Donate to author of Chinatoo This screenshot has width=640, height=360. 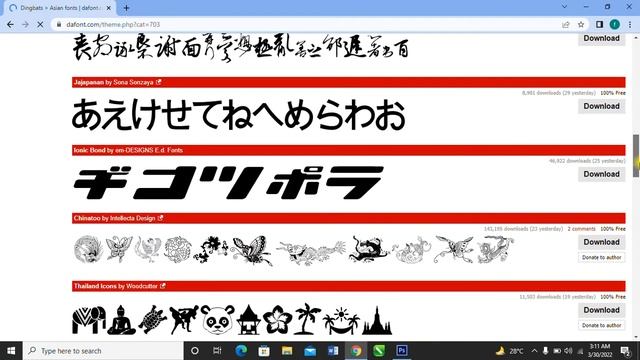click(601, 258)
